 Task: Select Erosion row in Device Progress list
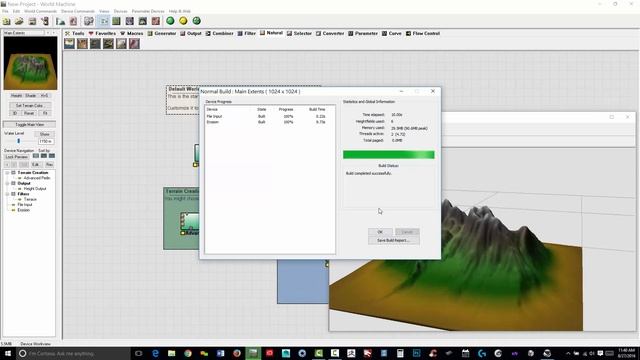(270, 122)
